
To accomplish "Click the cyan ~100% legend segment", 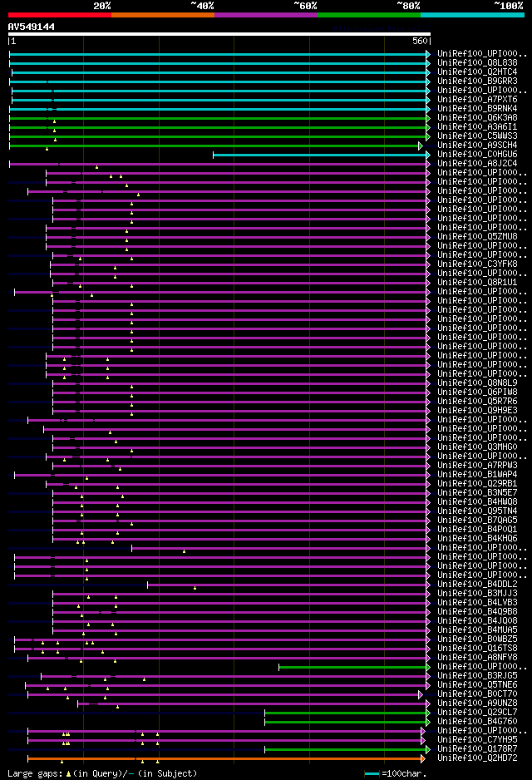I will [472, 15].
